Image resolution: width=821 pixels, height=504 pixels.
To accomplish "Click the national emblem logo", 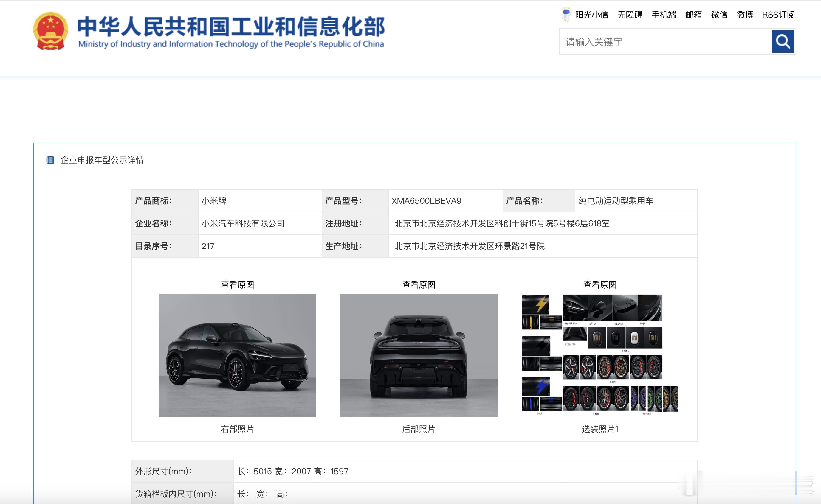I will [x=51, y=31].
